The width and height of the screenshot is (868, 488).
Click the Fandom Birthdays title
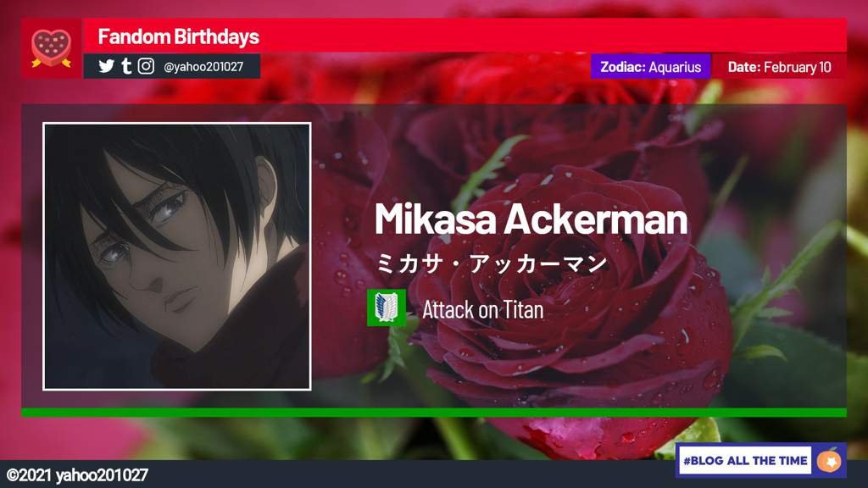[x=178, y=36]
